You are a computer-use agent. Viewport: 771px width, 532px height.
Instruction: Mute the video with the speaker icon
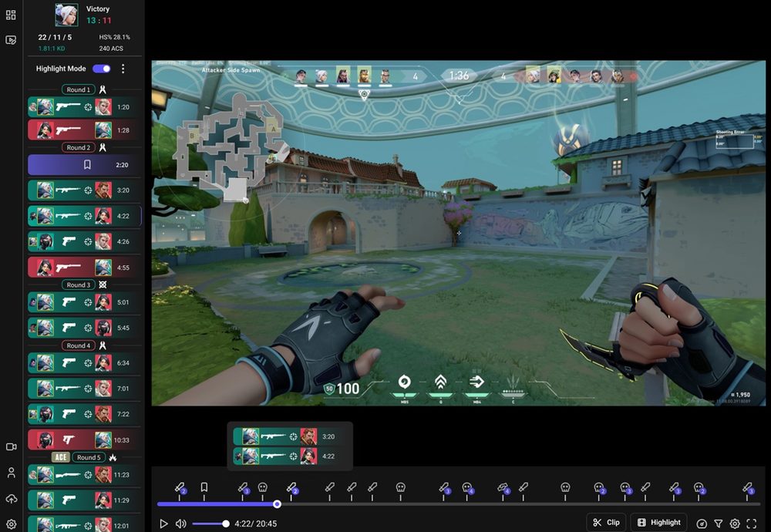[x=181, y=524]
